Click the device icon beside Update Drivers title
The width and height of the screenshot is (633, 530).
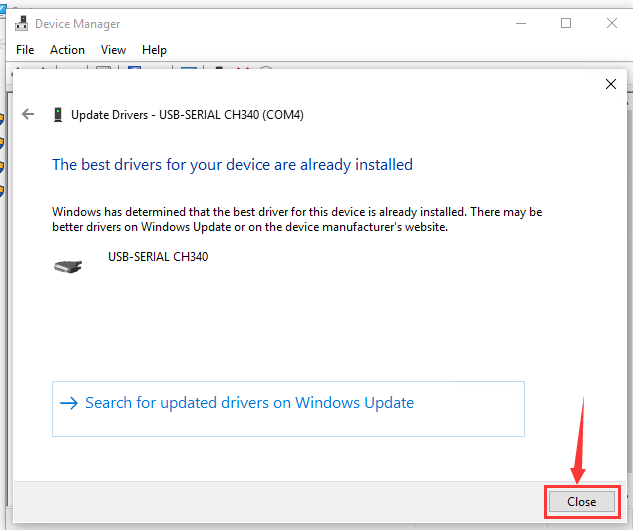tap(58, 115)
